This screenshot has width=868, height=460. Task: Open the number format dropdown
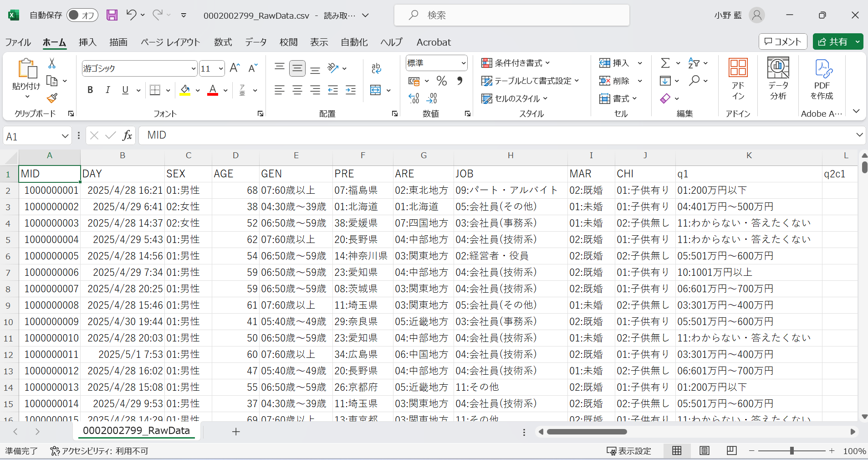(463, 63)
